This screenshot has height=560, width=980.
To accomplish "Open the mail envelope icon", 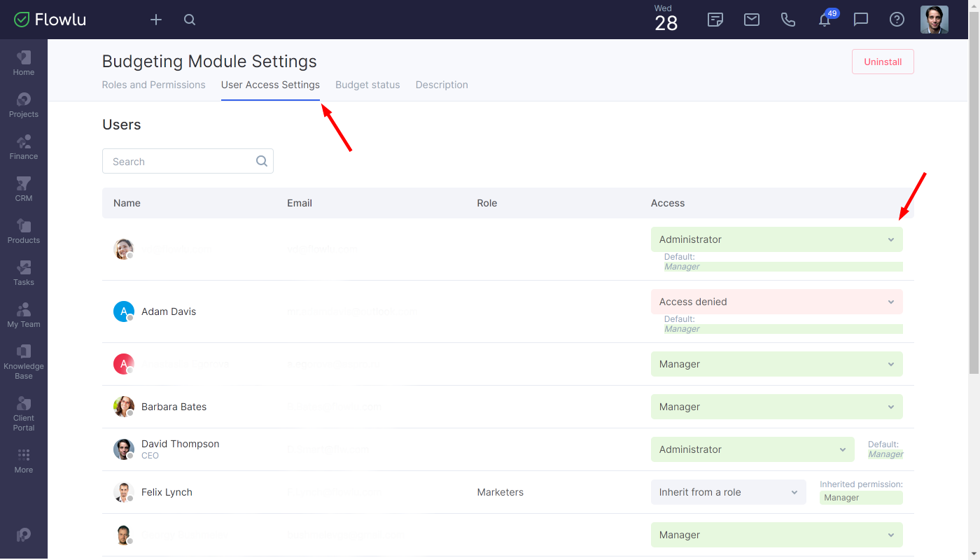I will [752, 20].
